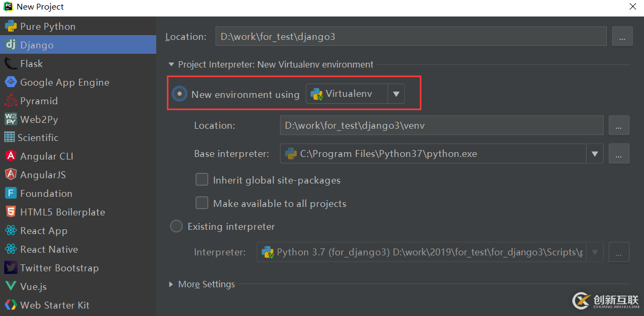
Task: Browse for project Location path
Action: pos(622,36)
